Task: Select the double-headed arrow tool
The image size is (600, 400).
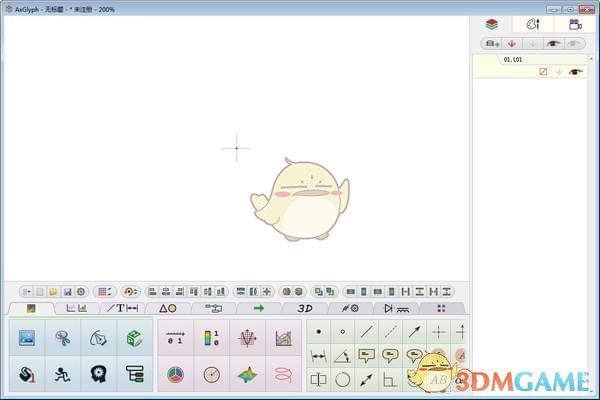Action: pyautogui.click(x=367, y=380)
